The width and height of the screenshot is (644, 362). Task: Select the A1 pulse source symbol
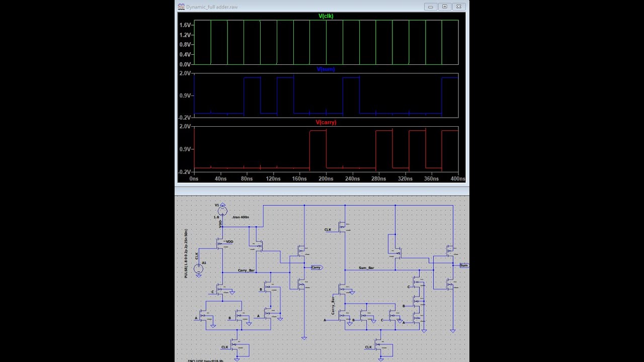tap(199, 269)
